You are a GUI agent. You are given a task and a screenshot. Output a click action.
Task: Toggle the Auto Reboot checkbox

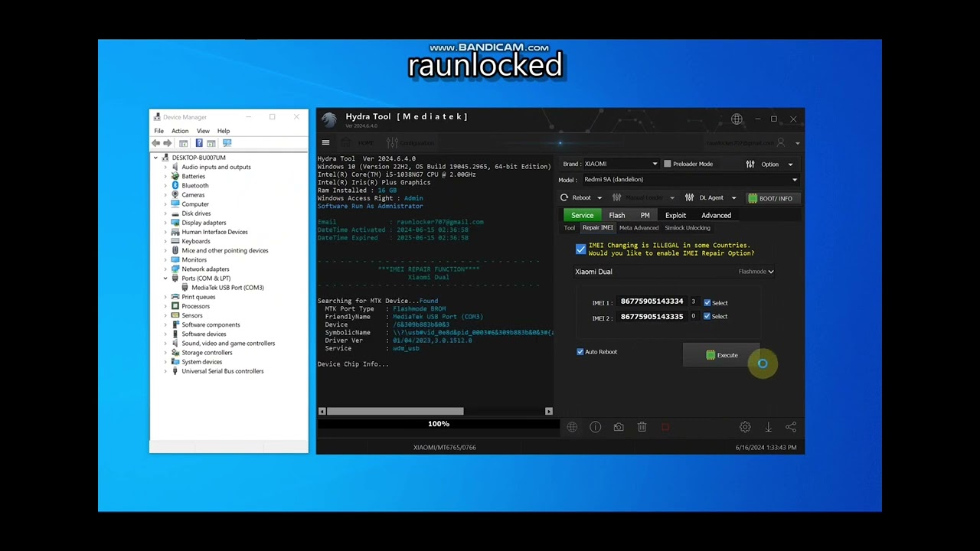tap(580, 352)
